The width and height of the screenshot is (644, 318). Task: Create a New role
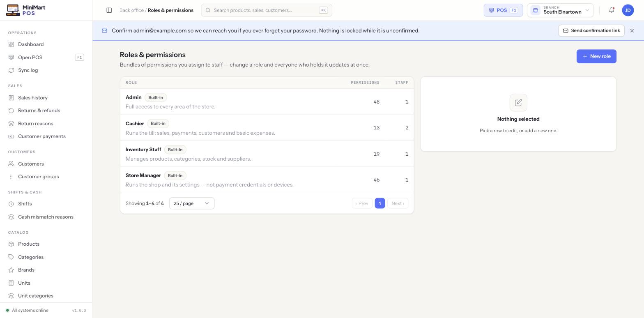(596, 56)
